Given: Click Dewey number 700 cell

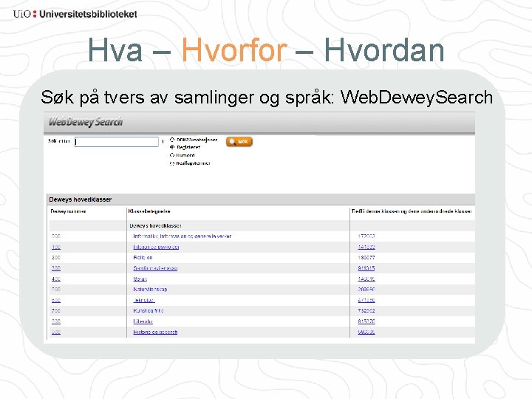Looking at the screenshot, I should (56, 310).
